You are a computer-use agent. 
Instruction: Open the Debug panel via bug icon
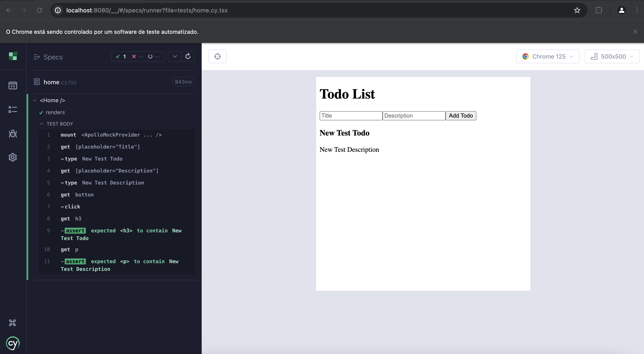(13, 134)
